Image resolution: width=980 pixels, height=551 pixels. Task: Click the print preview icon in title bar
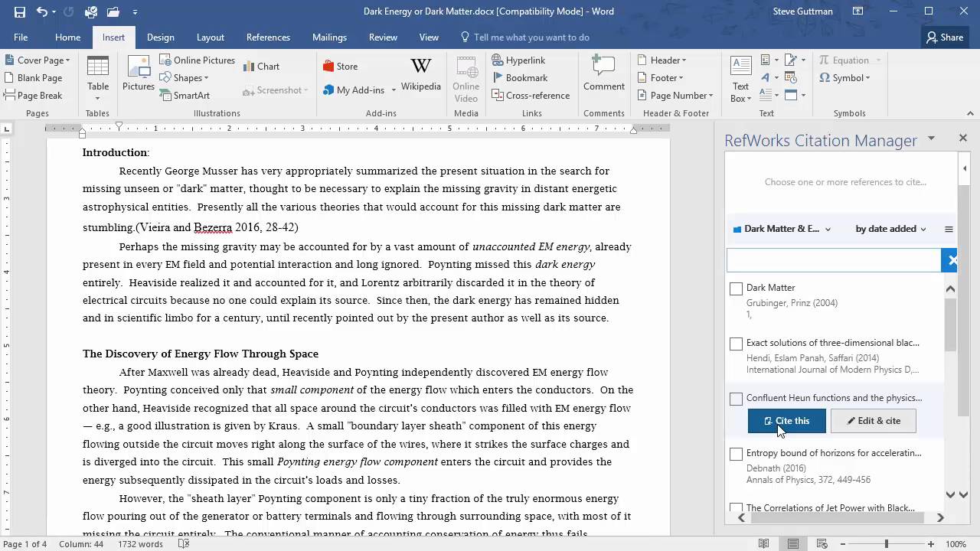[x=91, y=11]
